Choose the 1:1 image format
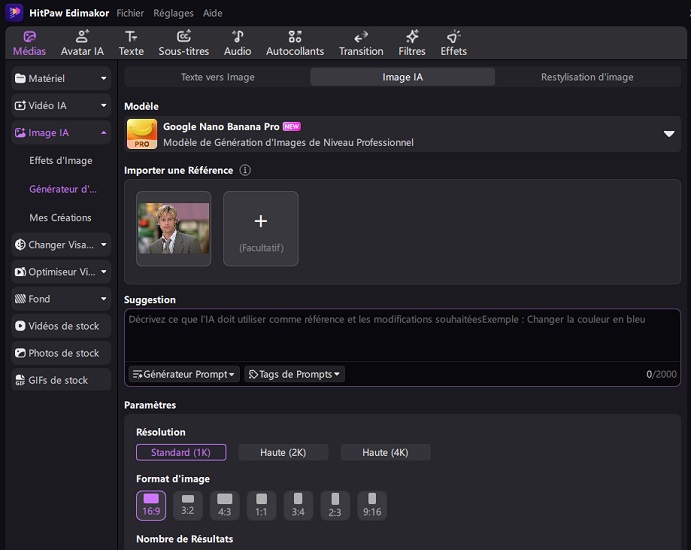Viewport: 691px width, 550px height. (x=261, y=504)
